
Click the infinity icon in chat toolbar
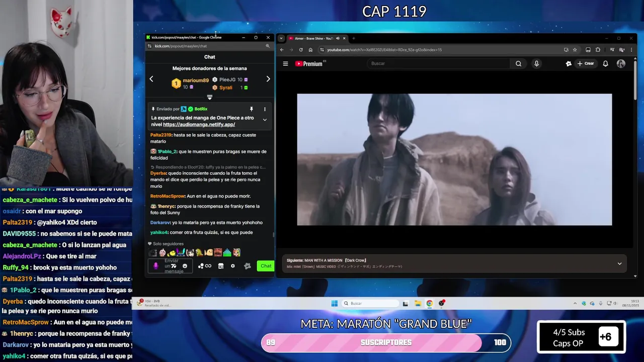(x=208, y=266)
